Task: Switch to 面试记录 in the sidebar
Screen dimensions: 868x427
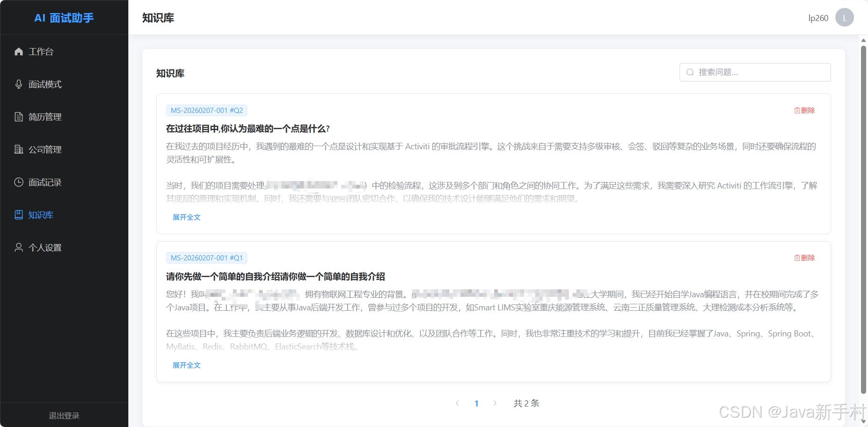Action: (x=44, y=182)
